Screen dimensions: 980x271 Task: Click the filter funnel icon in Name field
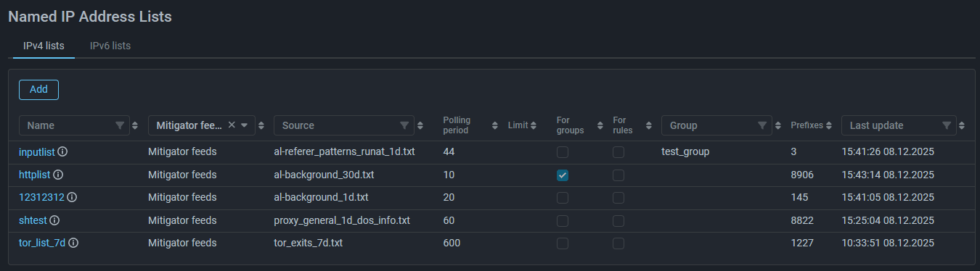click(x=120, y=125)
